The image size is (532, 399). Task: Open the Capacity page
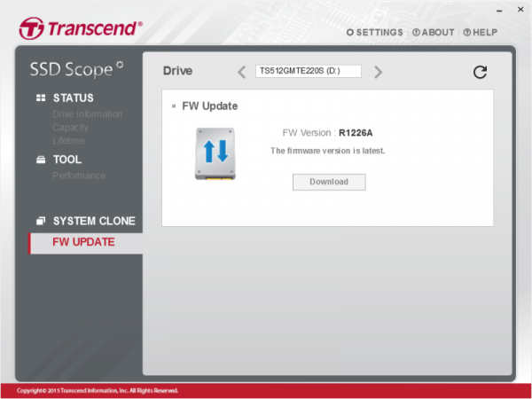click(x=70, y=127)
